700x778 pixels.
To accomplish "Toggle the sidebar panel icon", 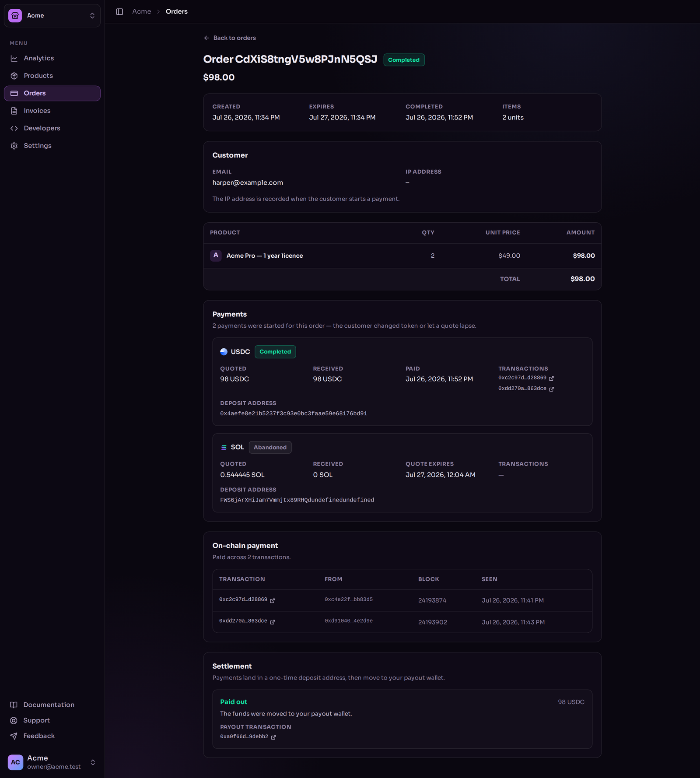I will tap(119, 12).
